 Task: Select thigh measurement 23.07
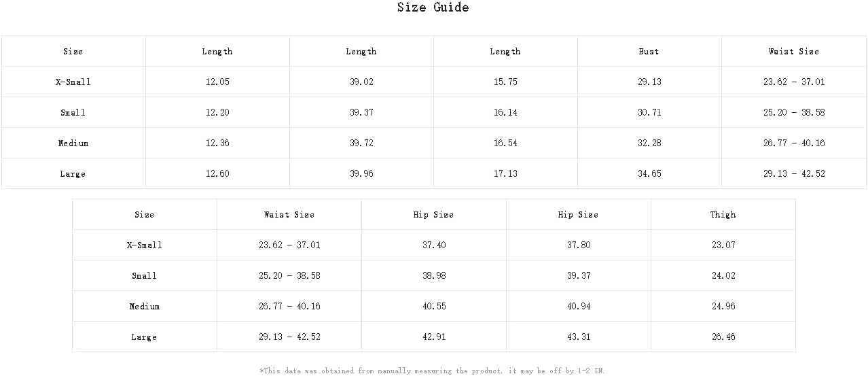(723, 245)
